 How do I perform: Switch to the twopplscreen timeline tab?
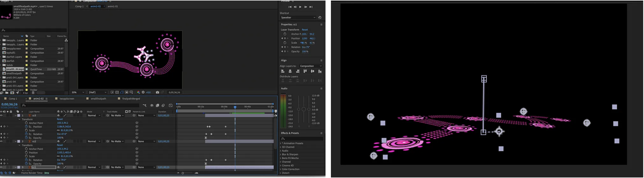coord(67,99)
